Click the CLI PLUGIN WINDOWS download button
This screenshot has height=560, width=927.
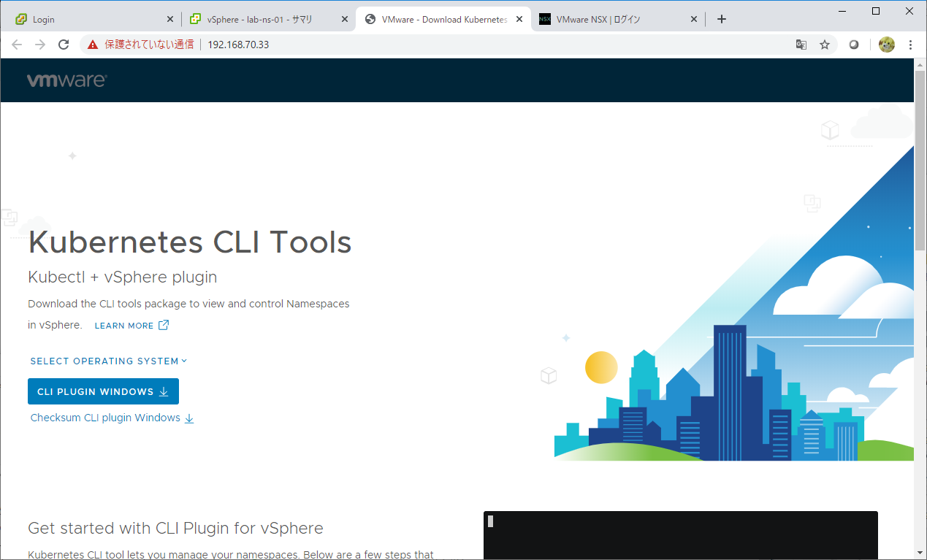[103, 391]
